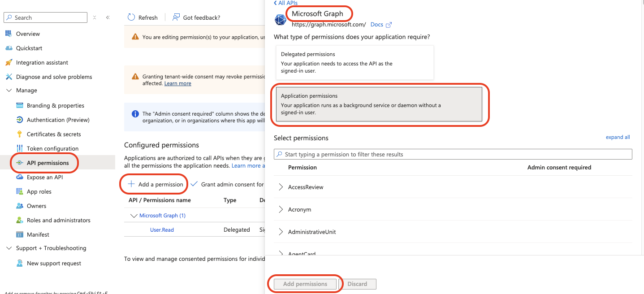Click the Overview grid icon
This screenshot has height=294, width=644.
tap(9, 34)
